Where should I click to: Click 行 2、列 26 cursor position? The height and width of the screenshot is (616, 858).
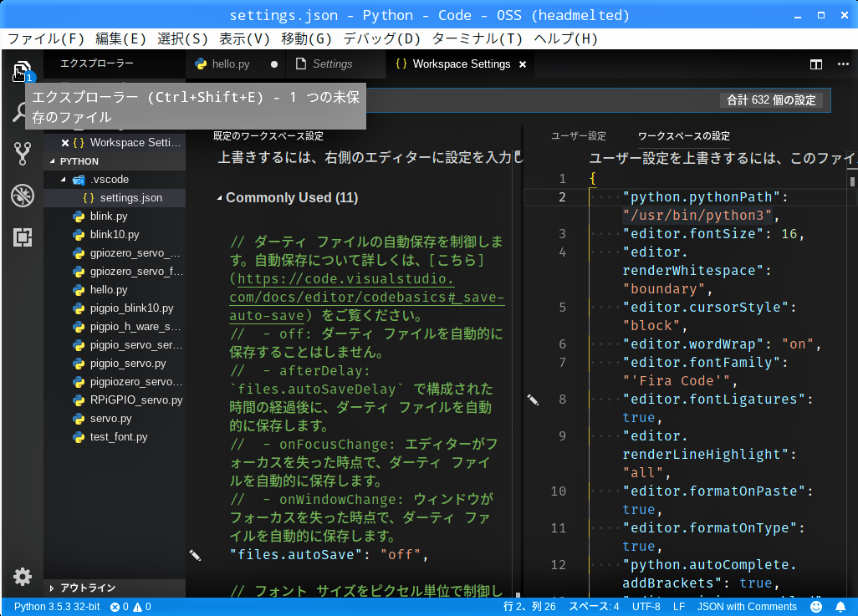click(x=529, y=607)
